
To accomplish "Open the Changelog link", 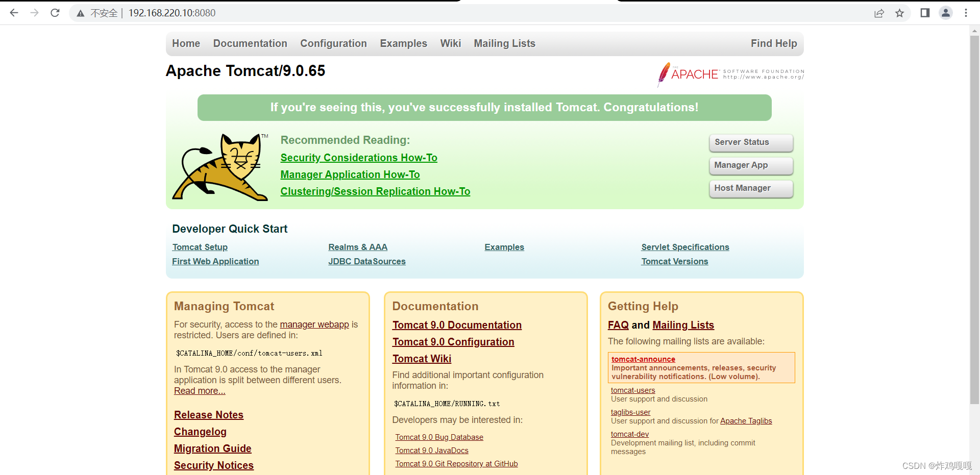I will point(200,432).
